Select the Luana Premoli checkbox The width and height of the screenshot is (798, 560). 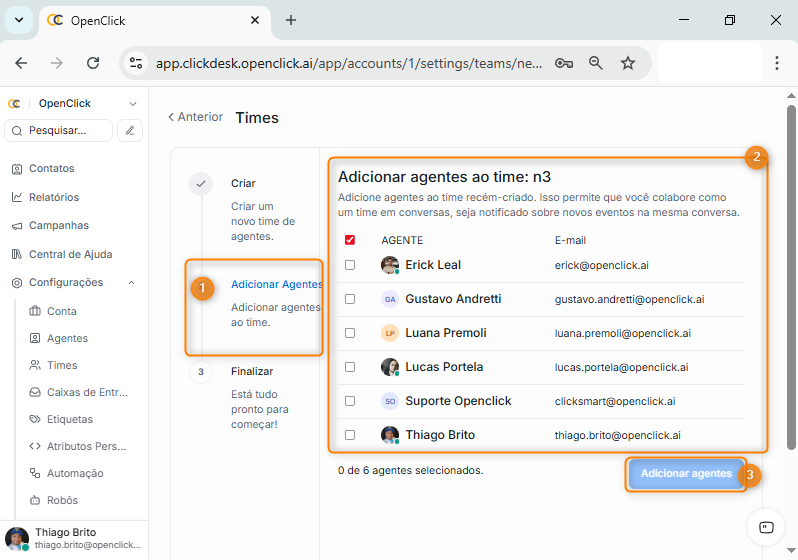tap(350, 333)
